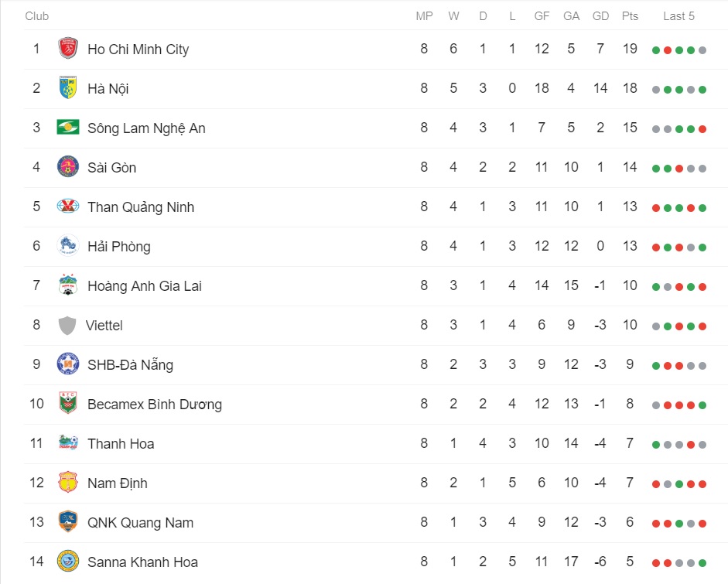Click Sông Lam Nghệ An's red result dot
The width and height of the screenshot is (728, 584).
coord(702,129)
